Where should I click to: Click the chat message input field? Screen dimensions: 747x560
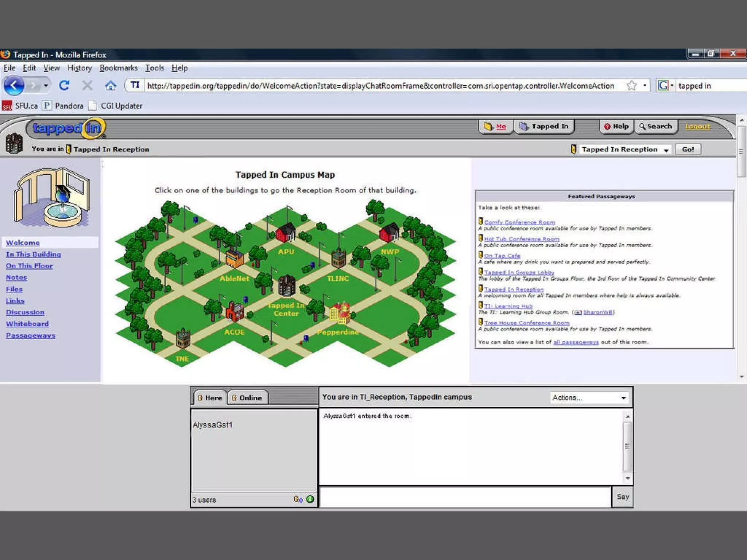[465, 497]
